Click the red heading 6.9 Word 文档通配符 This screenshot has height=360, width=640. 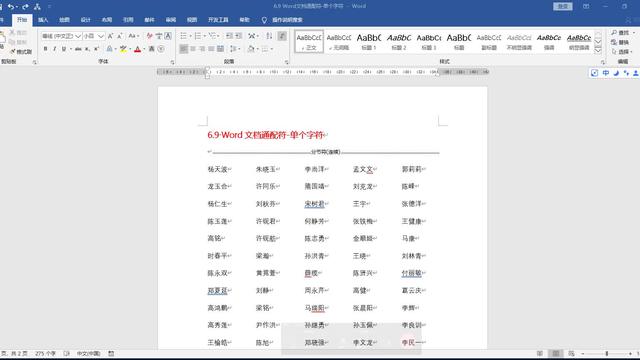[x=266, y=135]
